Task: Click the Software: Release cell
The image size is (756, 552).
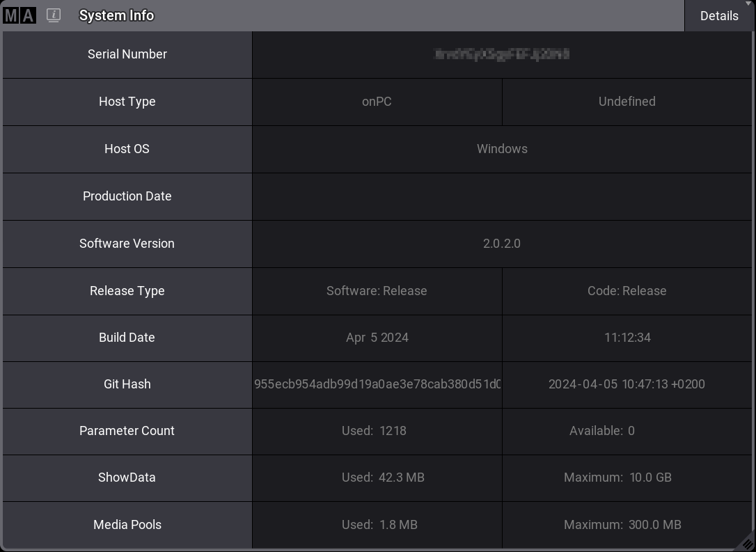Action: click(x=377, y=291)
